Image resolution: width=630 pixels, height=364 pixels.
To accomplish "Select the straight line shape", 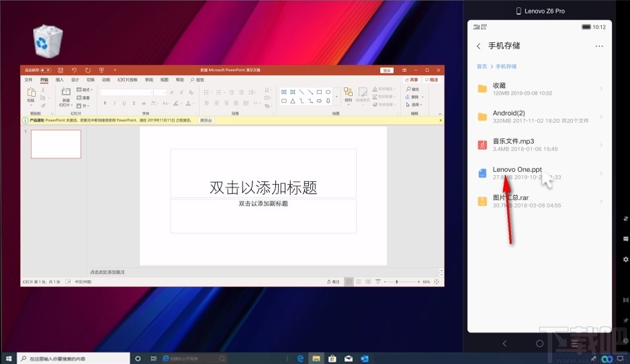I will pyautogui.click(x=302, y=92).
